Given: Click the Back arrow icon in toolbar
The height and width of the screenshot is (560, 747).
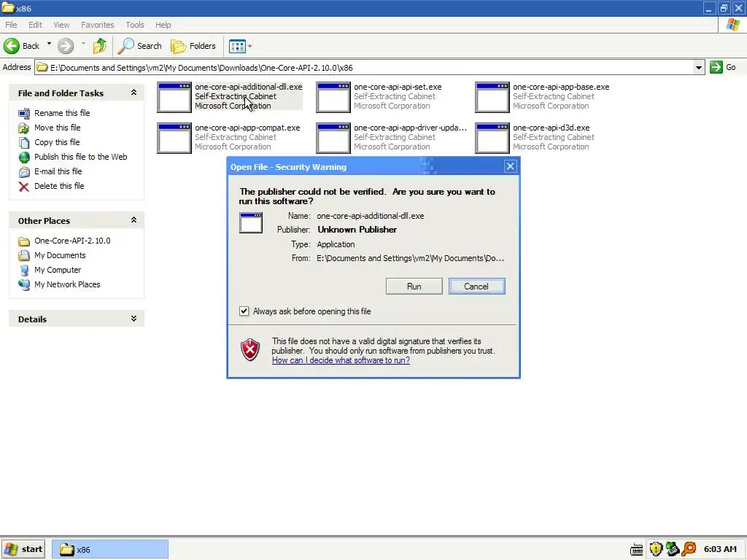Looking at the screenshot, I should coord(12,46).
